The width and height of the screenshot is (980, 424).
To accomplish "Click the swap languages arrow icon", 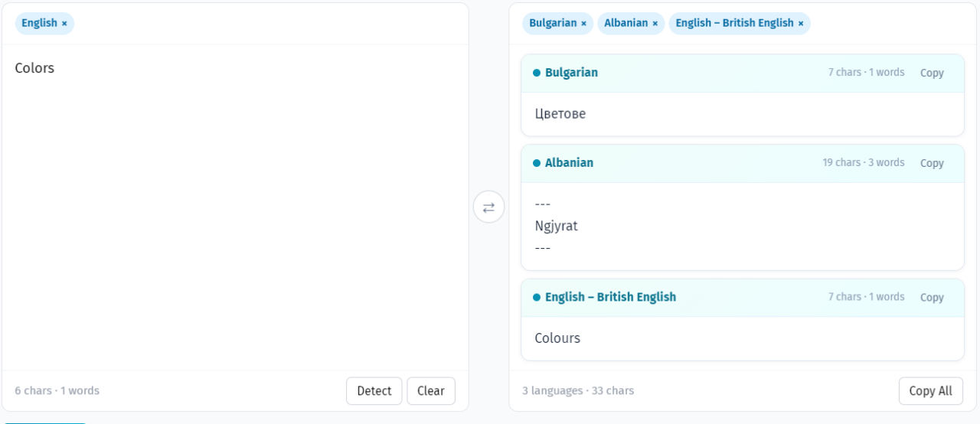I will tap(488, 207).
